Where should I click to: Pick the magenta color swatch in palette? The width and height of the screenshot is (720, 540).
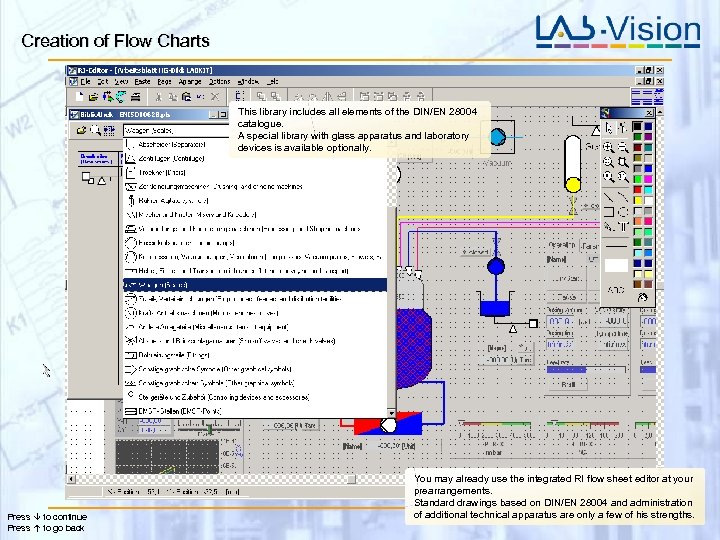pos(648,179)
